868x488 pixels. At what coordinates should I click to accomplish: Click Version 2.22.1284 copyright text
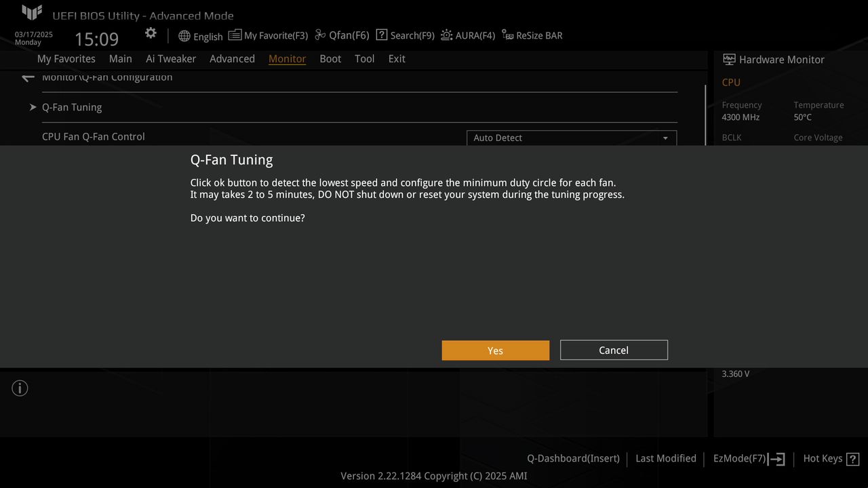pos(434,476)
